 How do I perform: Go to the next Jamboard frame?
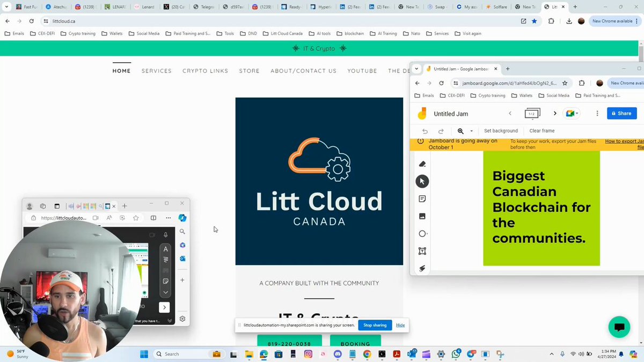(x=555, y=114)
